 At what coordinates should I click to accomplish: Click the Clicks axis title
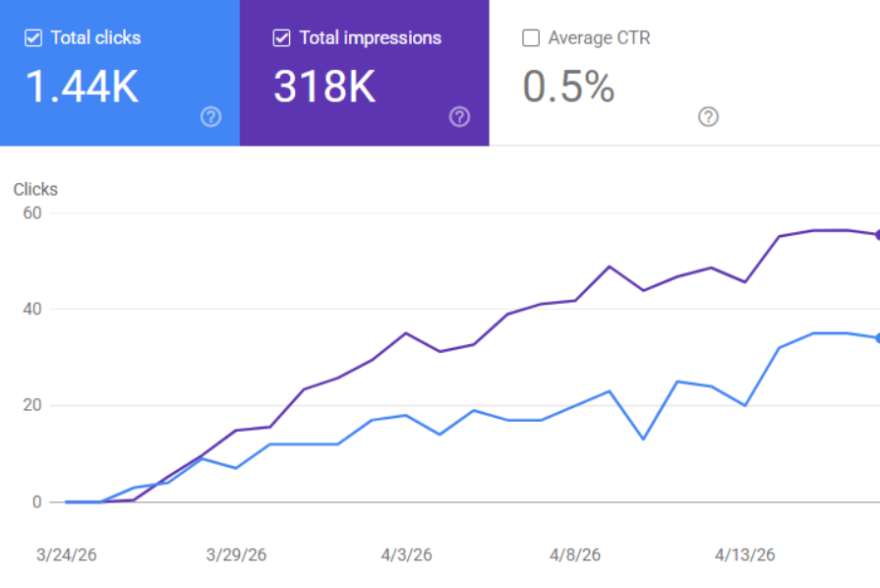pos(35,189)
